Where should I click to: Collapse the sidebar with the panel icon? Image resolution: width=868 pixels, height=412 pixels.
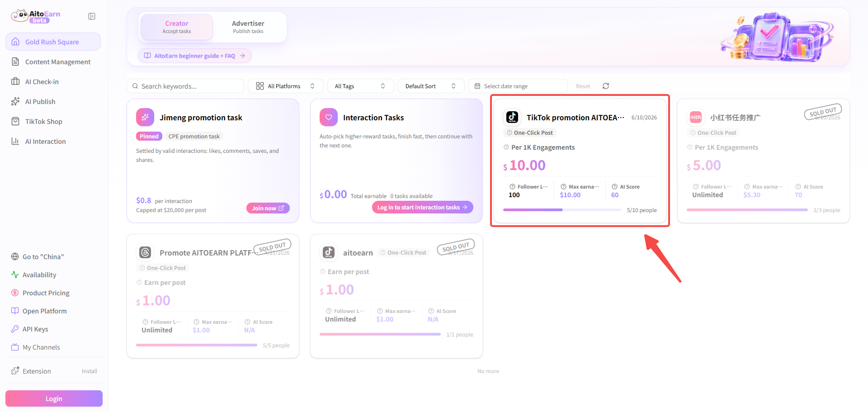[92, 16]
